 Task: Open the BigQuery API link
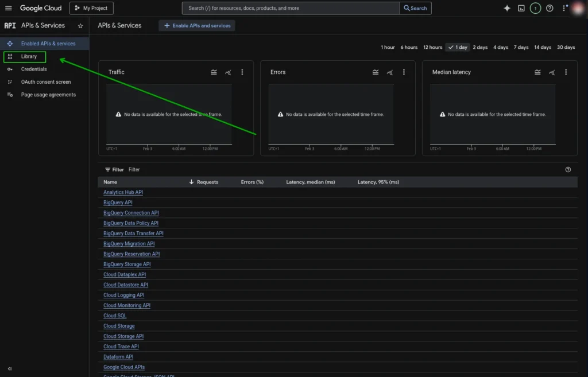[x=118, y=202]
